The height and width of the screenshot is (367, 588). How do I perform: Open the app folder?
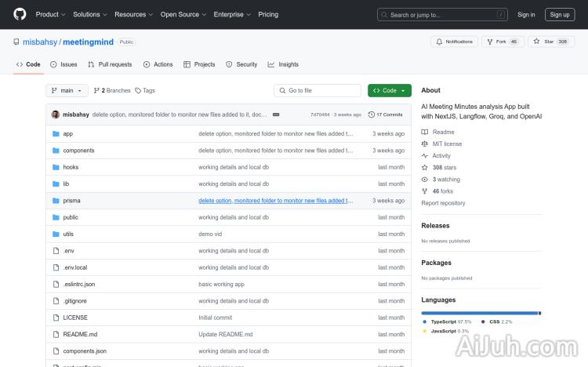pyautogui.click(x=67, y=134)
